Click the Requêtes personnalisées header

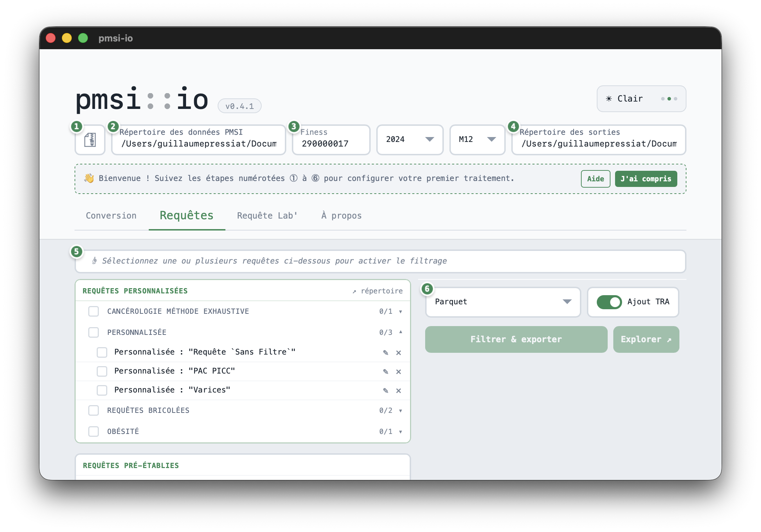pyautogui.click(x=135, y=291)
